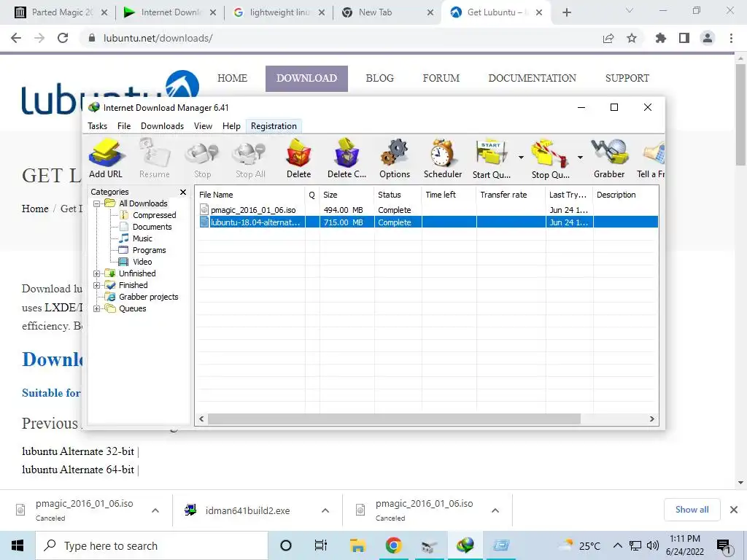Open the Windows Start menu
The width and height of the screenshot is (747, 560).
pyautogui.click(x=18, y=545)
